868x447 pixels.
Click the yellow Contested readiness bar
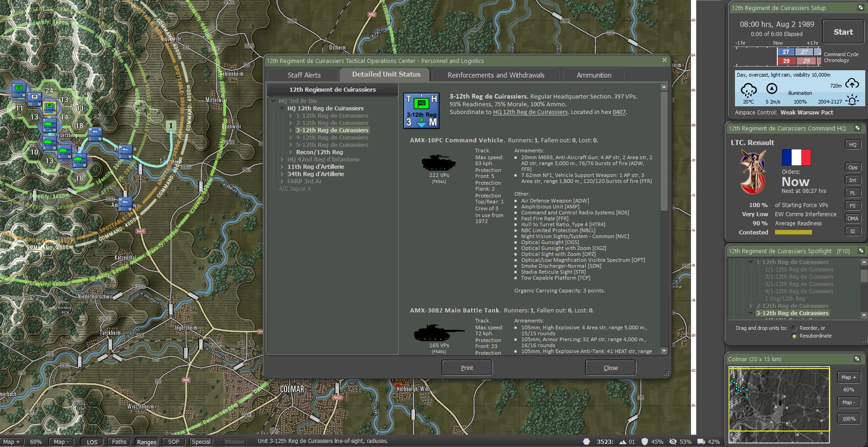click(x=794, y=232)
